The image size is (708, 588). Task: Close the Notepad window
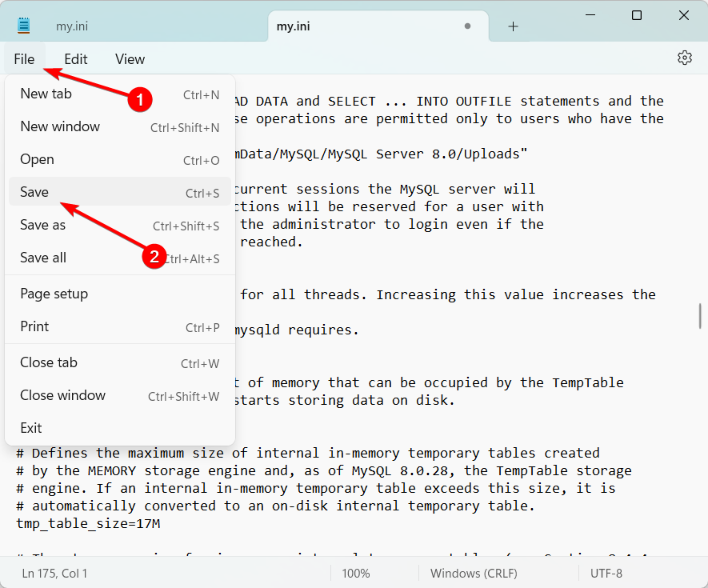pyautogui.click(x=684, y=15)
